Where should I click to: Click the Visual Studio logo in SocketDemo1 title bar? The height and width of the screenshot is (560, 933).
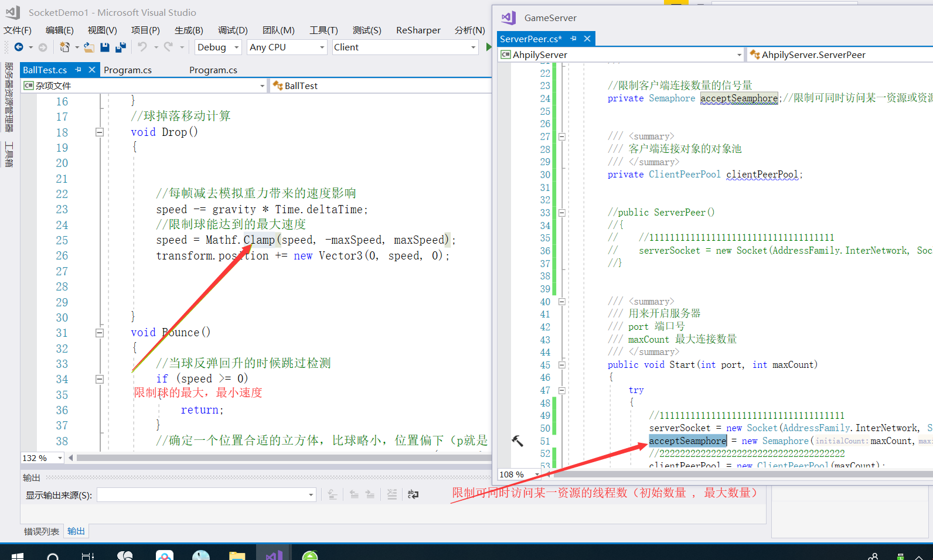[x=13, y=12]
